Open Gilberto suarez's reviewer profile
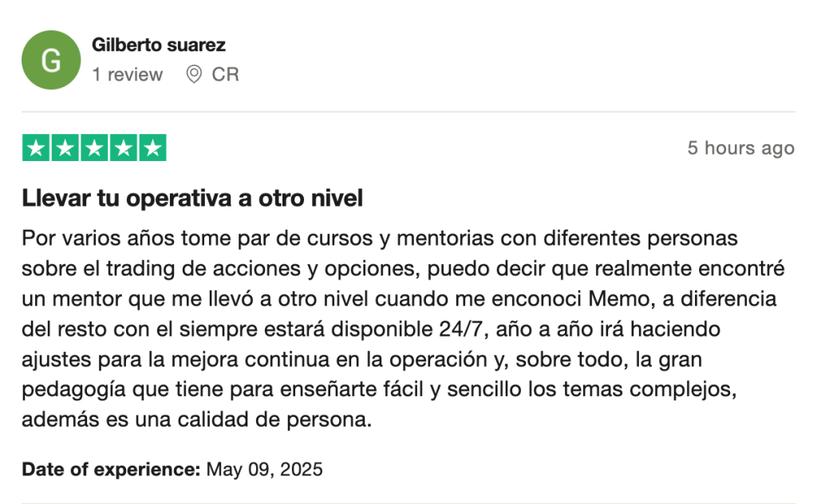This screenshot has width=817, height=504. point(159,45)
